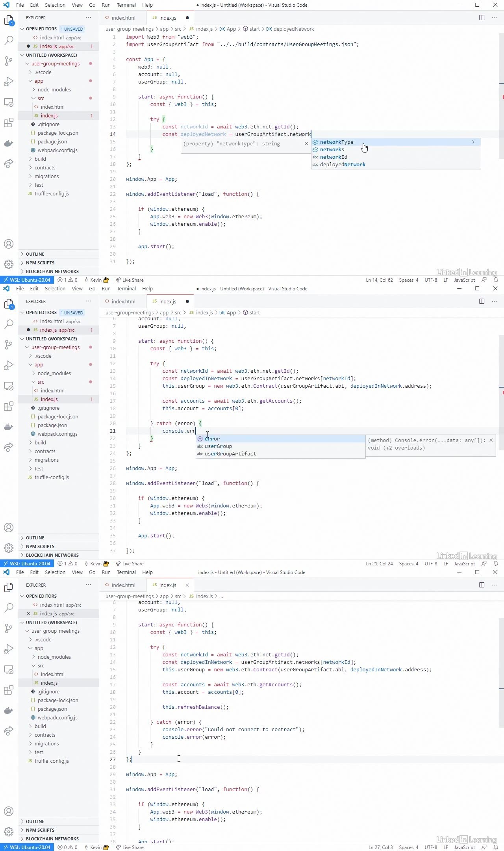
Task: Expand the contracts folder in the top window
Action: (45, 167)
